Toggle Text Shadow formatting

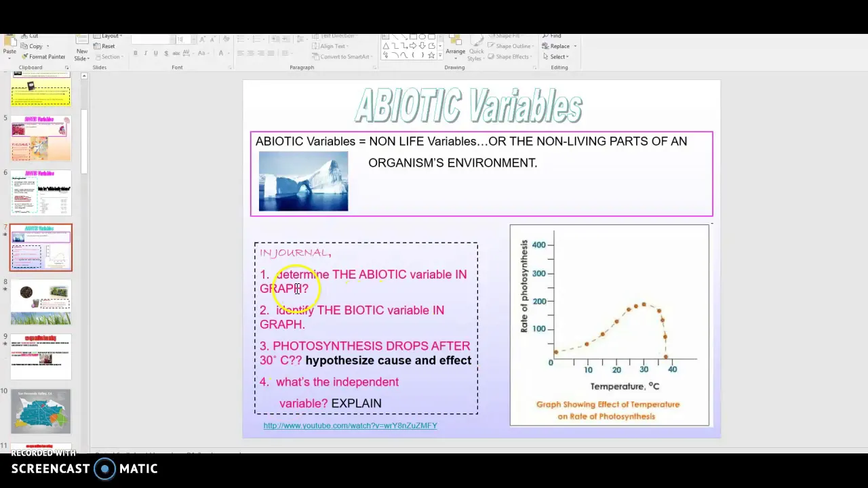pos(166,54)
